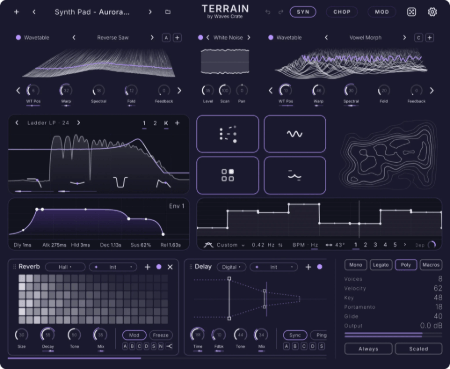Adjust the Output level slider bar
This screenshot has width=450, height=369.
393,334
